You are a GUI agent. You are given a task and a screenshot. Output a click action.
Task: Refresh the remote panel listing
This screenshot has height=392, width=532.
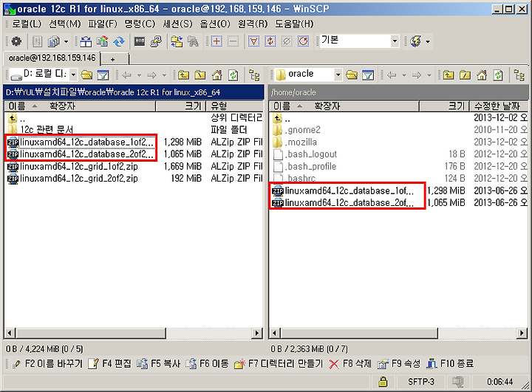tap(498, 75)
